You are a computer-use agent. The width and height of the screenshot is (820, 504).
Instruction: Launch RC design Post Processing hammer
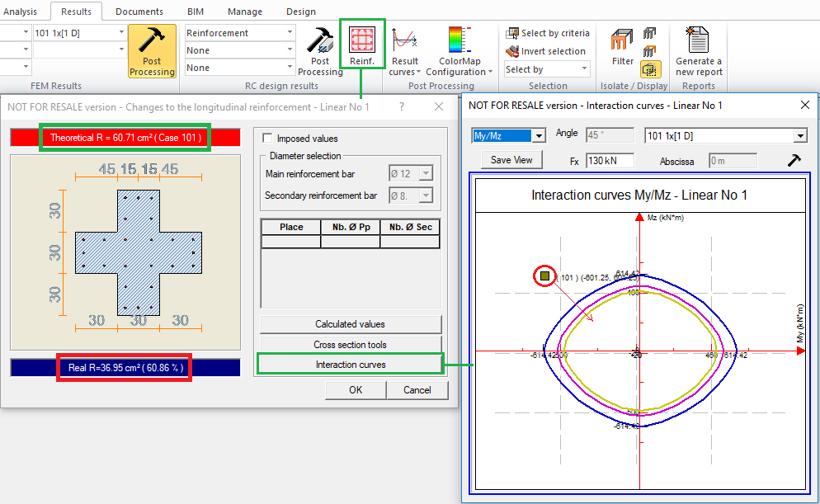319,51
